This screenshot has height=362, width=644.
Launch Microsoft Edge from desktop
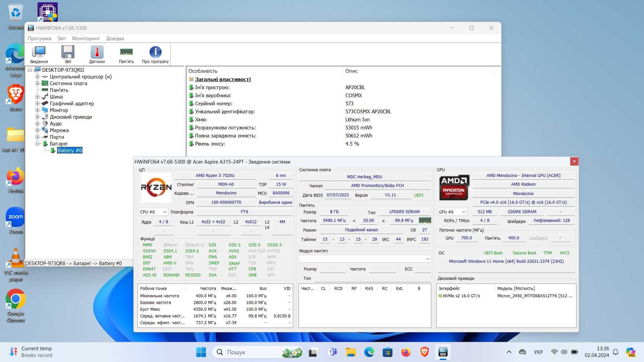[15, 61]
